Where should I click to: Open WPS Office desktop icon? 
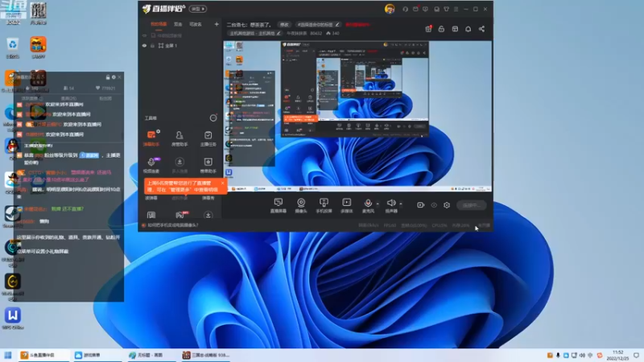(13, 318)
